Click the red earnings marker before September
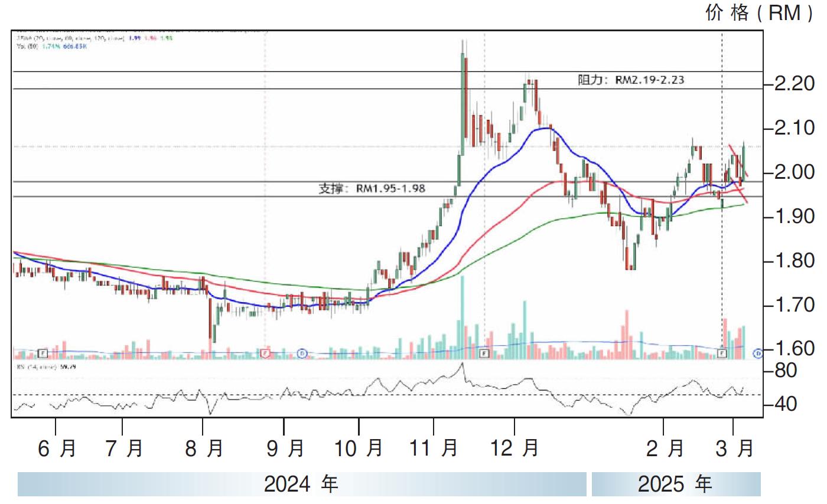The image size is (827, 504). click(x=265, y=353)
